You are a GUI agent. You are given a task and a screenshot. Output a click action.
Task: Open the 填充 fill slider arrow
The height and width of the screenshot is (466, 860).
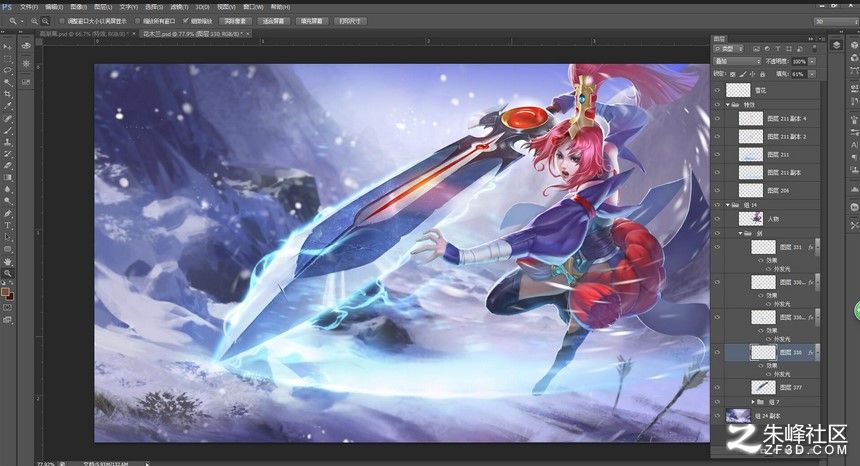[812, 74]
